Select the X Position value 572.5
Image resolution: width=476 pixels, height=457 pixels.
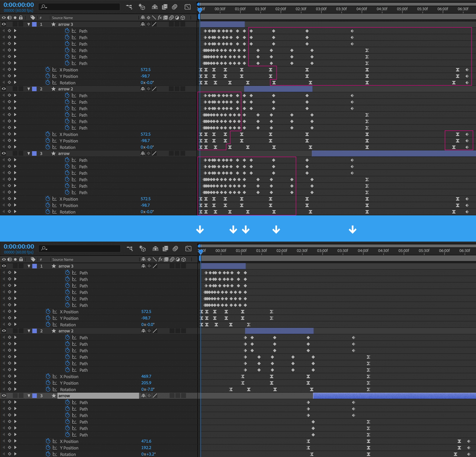point(146,69)
